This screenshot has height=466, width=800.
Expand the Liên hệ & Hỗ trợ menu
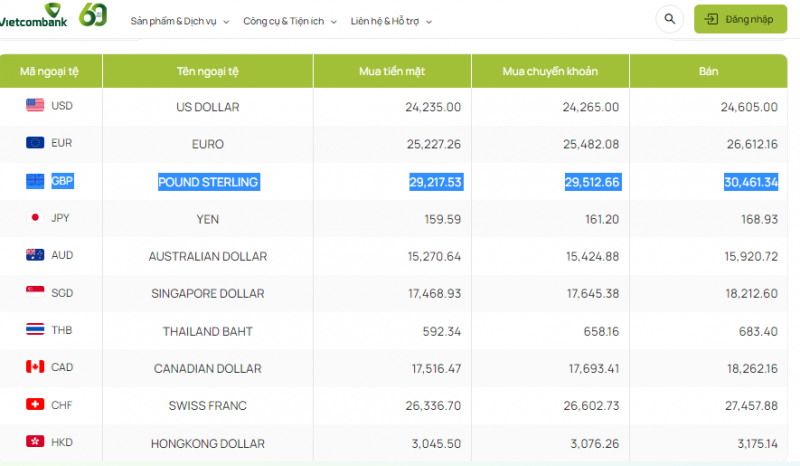(x=391, y=21)
